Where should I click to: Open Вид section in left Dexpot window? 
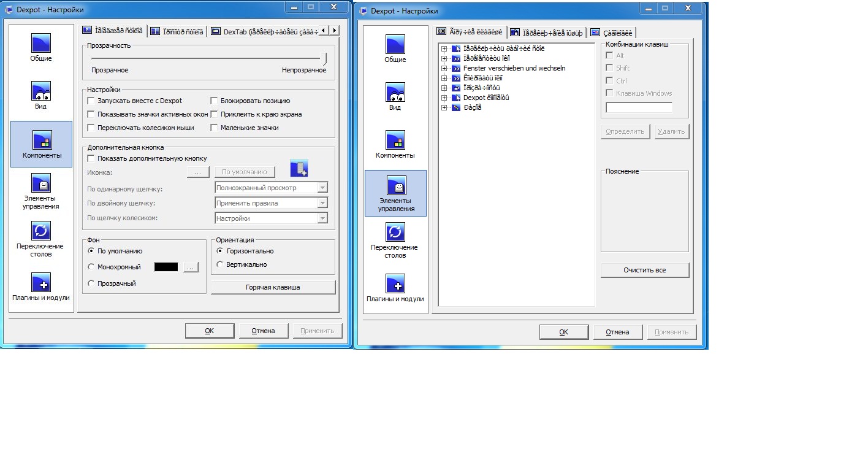point(41,96)
